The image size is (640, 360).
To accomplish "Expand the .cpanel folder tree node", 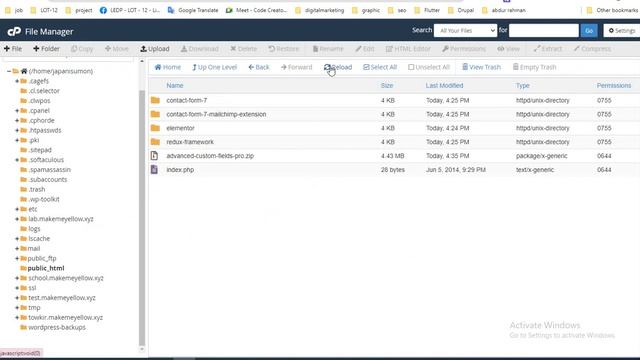I will [17, 111].
